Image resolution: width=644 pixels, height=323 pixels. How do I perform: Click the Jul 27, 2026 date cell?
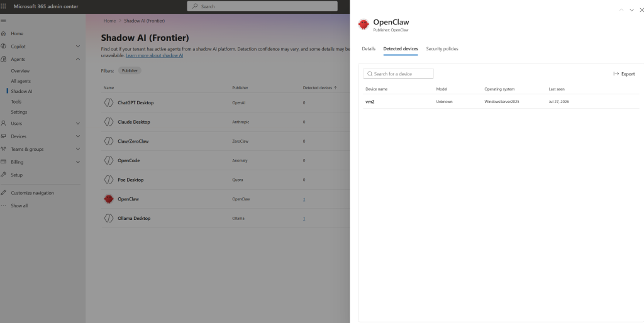(x=558, y=102)
